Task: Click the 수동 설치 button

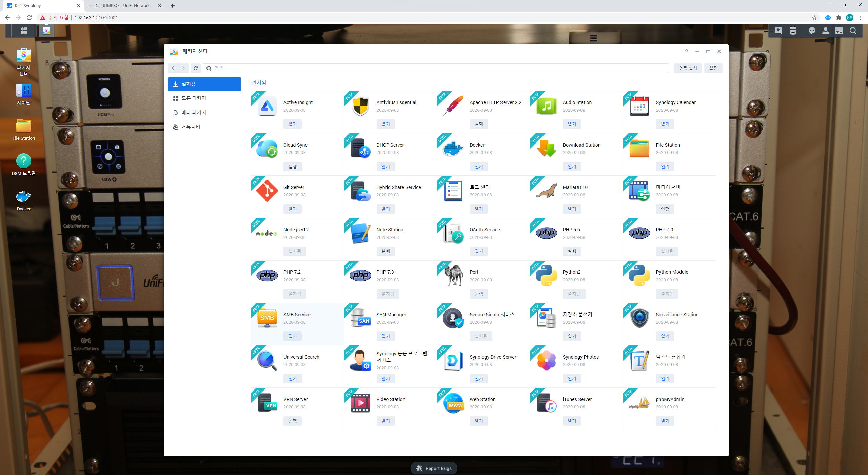Action: pos(687,68)
